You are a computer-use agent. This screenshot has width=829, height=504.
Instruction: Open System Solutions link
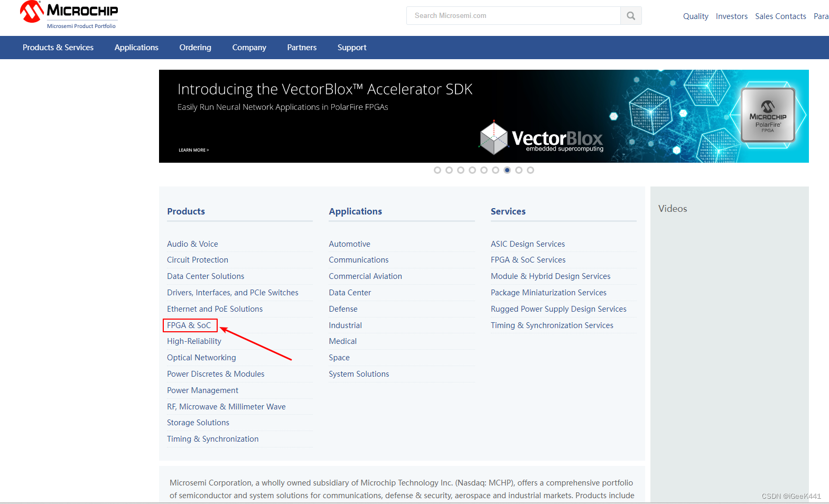[359, 374]
